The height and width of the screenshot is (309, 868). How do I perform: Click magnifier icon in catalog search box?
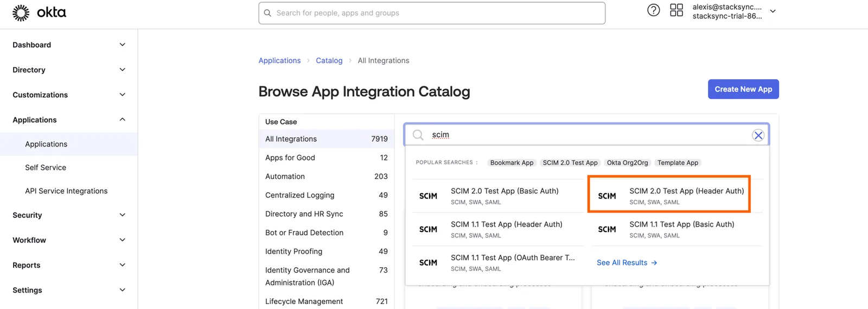coord(418,135)
